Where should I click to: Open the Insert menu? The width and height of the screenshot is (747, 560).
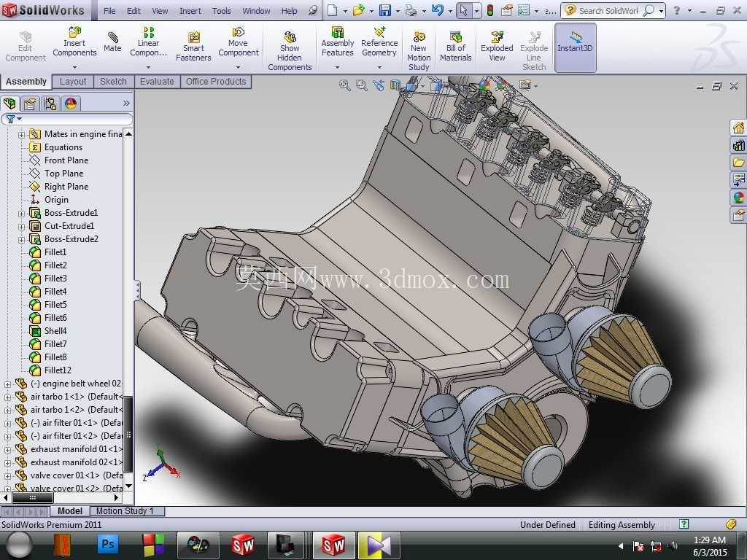pos(190,10)
